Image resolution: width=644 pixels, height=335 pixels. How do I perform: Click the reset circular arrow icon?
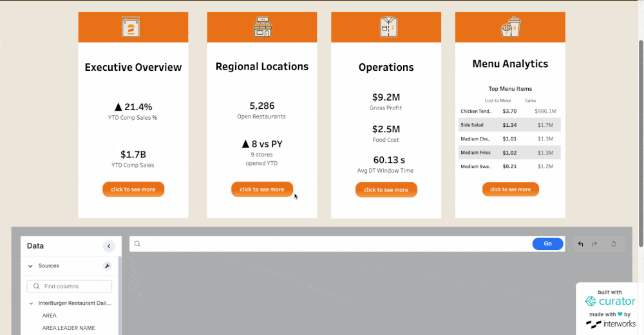point(614,244)
